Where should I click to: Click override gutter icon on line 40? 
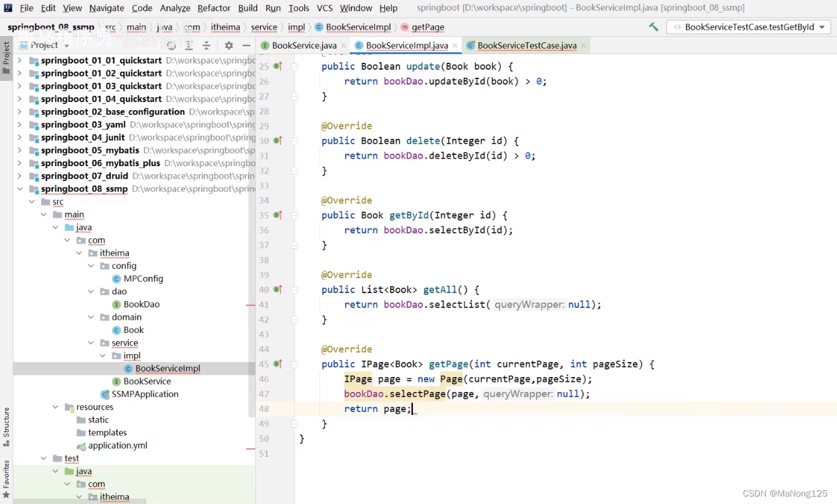tap(278, 289)
